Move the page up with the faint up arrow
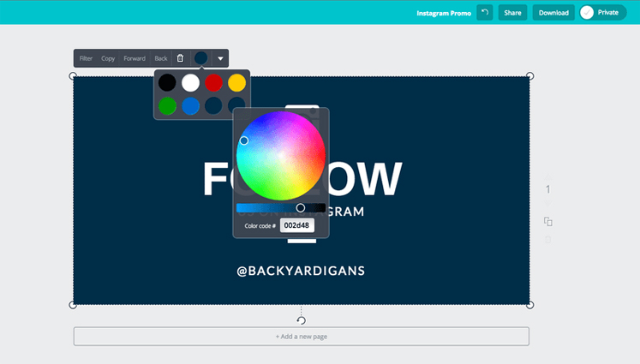 point(547,176)
